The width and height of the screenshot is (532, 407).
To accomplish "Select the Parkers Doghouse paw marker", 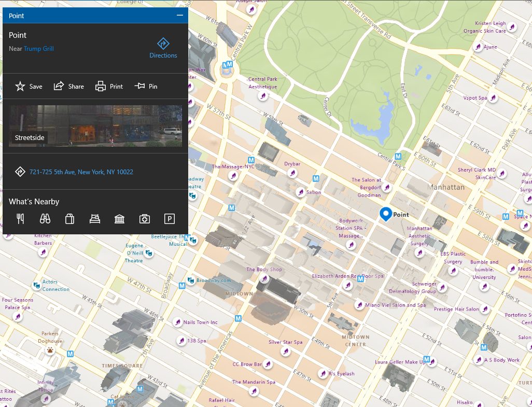I will [x=50, y=349].
